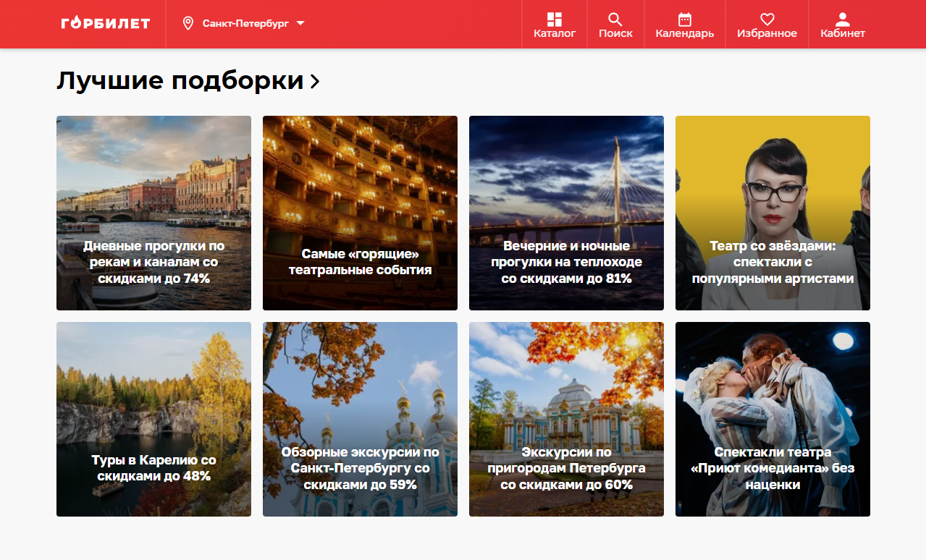The width and height of the screenshot is (926, 560).
Task: Click the ГОРБИЛЕТ logo
Action: click(x=104, y=23)
